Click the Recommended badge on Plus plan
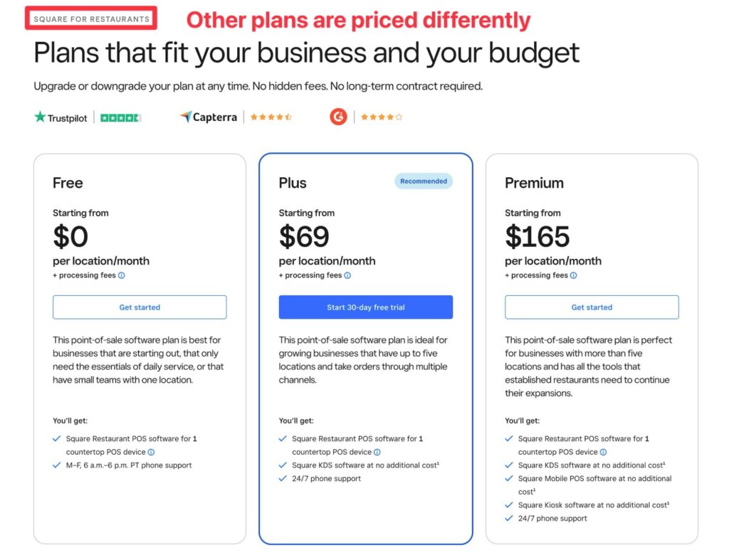Image resolution: width=729 pixels, height=560 pixels. tap(424, 181)
